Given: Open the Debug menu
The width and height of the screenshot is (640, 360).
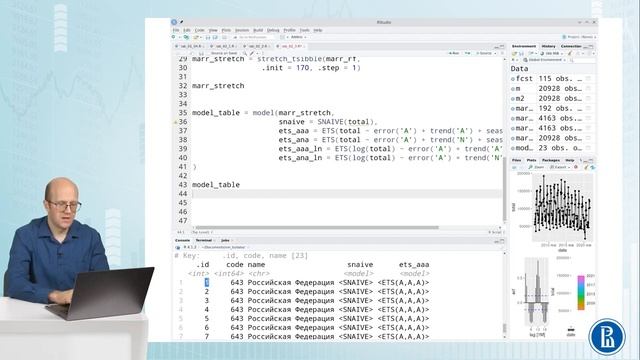Looking at the screenshot, I should [x=273, y=30].
